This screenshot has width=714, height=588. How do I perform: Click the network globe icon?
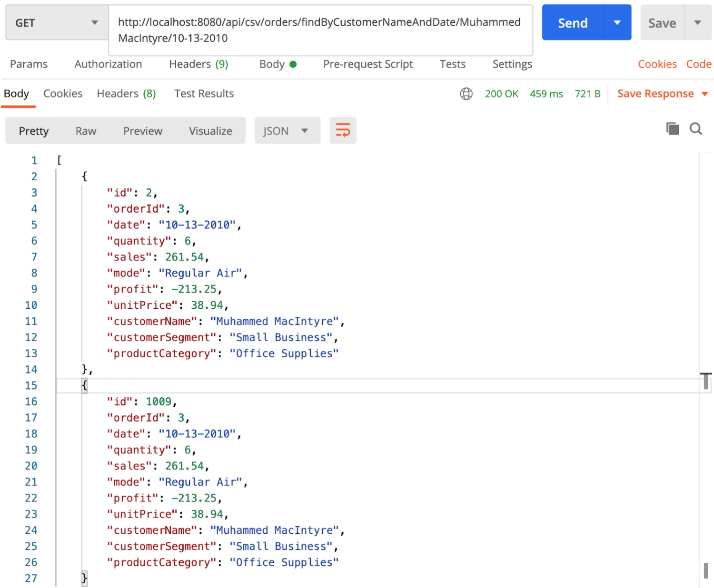tap(466, 94)
